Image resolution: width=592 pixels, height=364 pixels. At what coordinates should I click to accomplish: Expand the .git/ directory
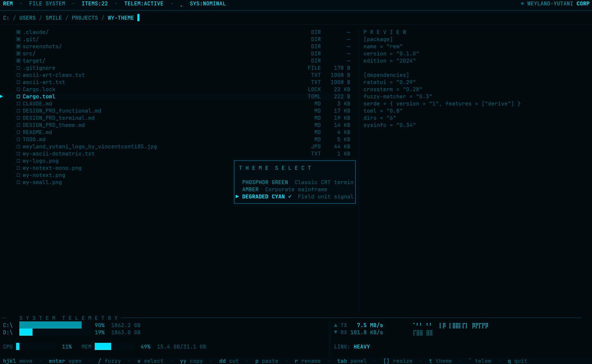point(18,39)
